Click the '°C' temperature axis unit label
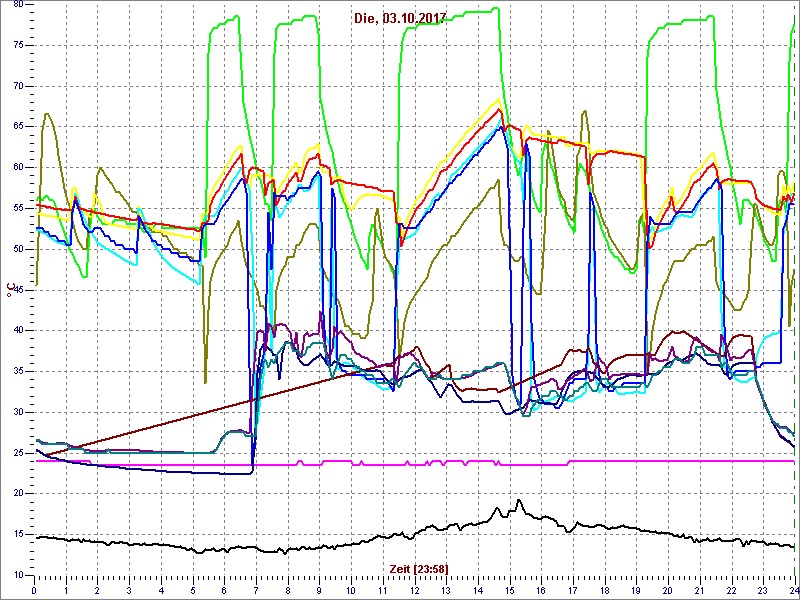This screenshot has width=800, height=600. [x=10, y=291]
